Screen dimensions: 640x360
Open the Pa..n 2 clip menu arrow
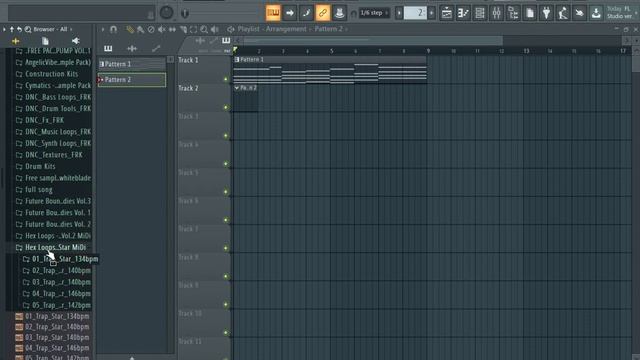pyautogui.click(x=237, y=88)
